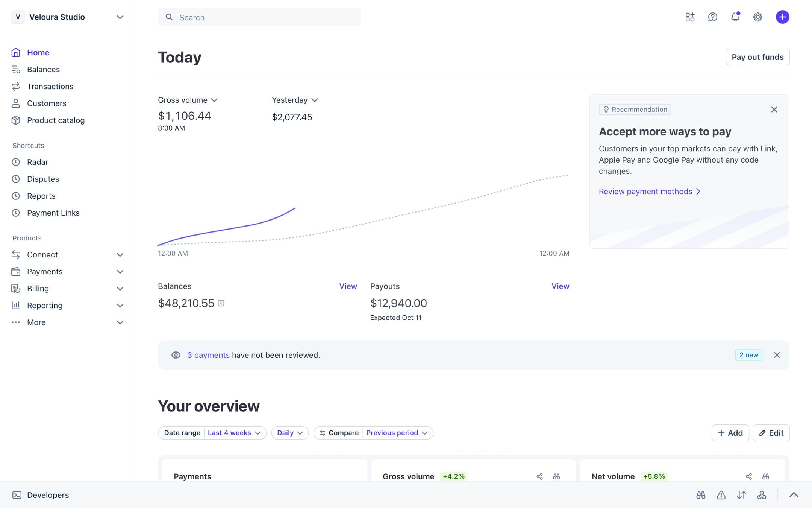Open the Veloura Studio account switcher
The image size is (812, 508).
pyautogui.click(x=68, y=17)
